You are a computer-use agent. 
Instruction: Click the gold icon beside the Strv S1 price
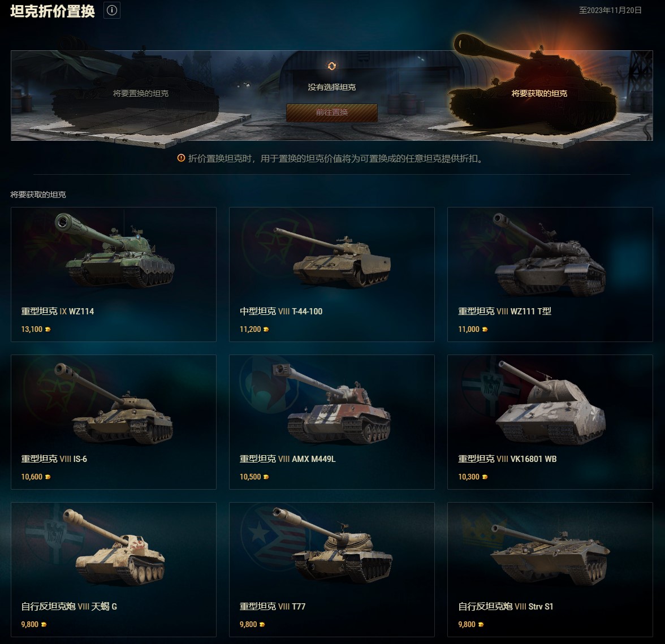481,625
